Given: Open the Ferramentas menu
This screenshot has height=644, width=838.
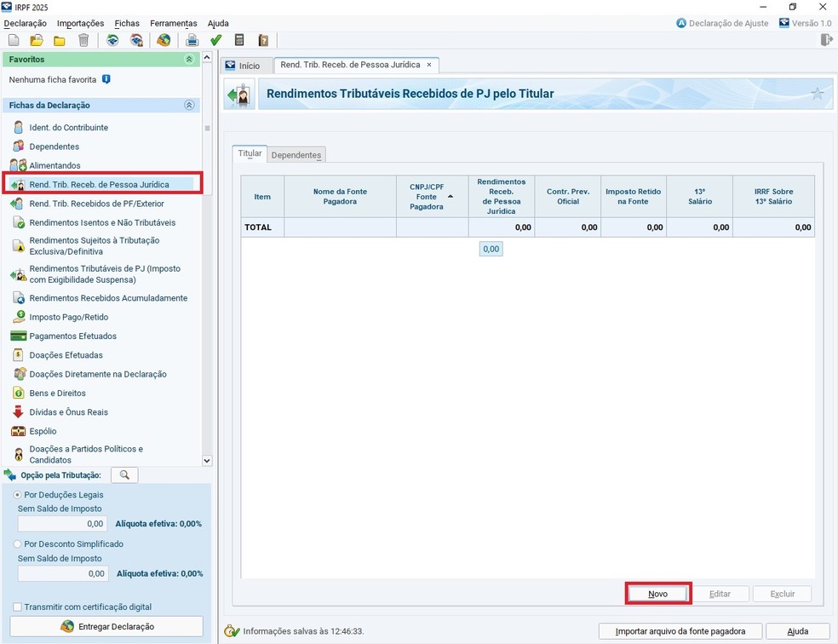Looking at the screenshot, I should pos(173,23).
